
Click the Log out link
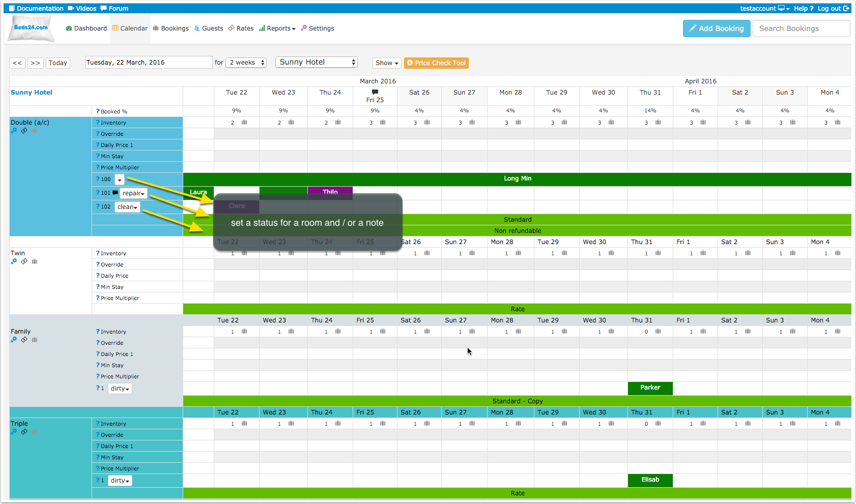coord(834,9)
